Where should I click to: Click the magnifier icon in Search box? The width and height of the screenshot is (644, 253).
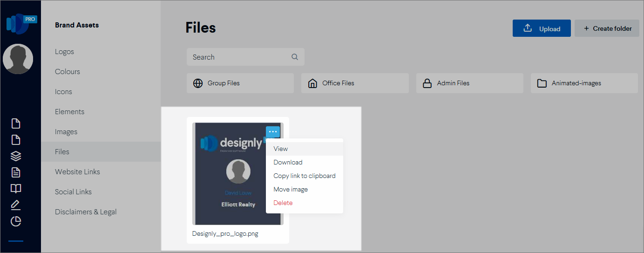point(295,57)
